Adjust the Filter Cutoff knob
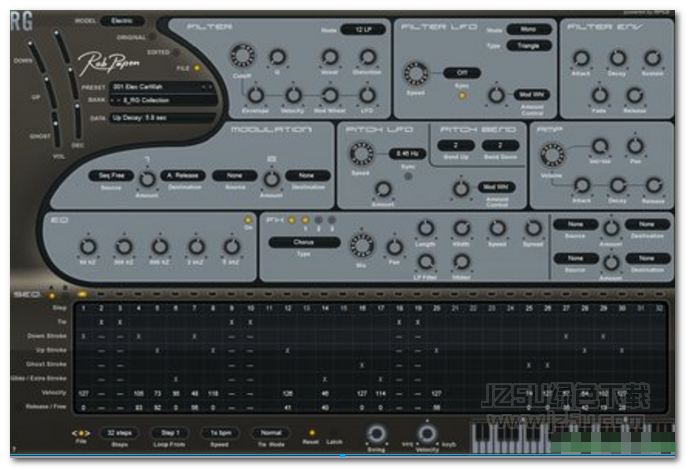Screen dimensions: 686x469 [x=242, y=56]
